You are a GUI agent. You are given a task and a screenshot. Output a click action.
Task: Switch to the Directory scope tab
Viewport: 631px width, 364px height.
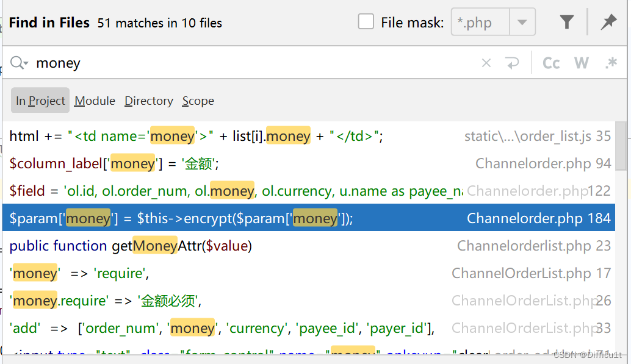pyautogui.click(x=148, y=101)
